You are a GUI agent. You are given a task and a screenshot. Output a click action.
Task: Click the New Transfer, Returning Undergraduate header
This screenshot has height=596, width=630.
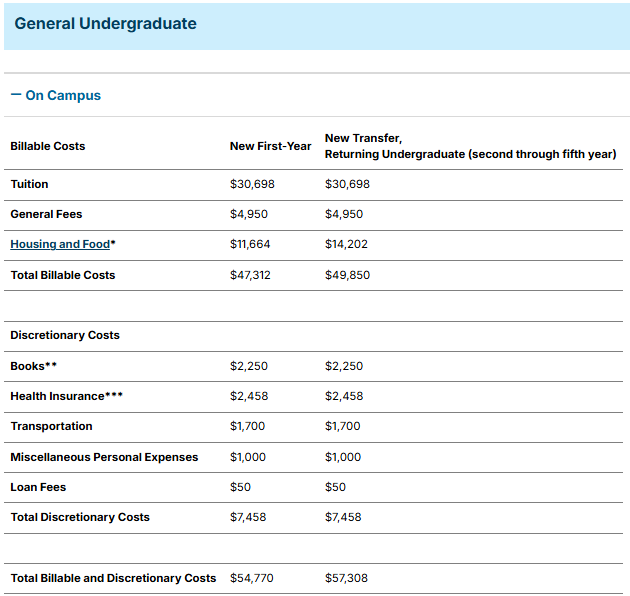[x=470, y=146]
